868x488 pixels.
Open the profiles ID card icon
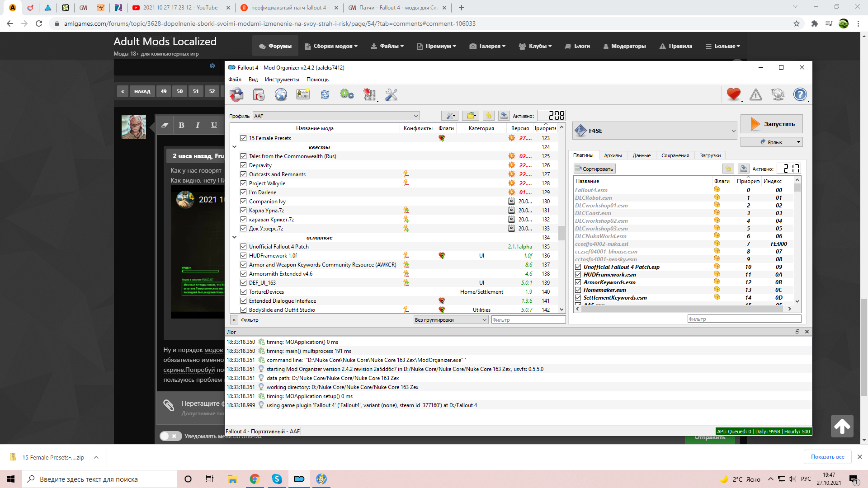point(303,95)
